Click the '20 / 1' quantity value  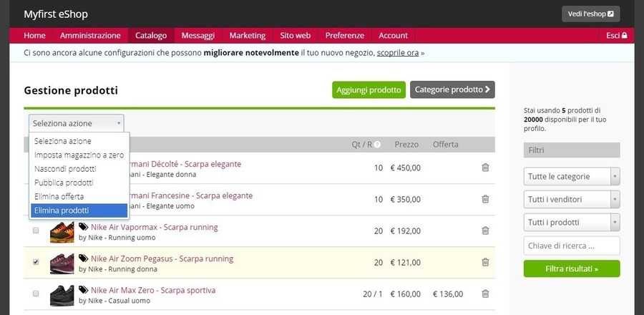click(x=373, y=294)
